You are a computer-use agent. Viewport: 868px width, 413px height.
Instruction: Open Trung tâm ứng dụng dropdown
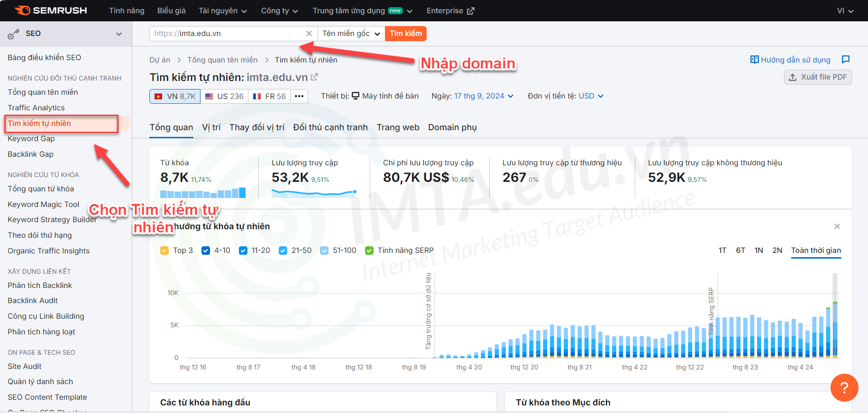(x=363, y=10)
